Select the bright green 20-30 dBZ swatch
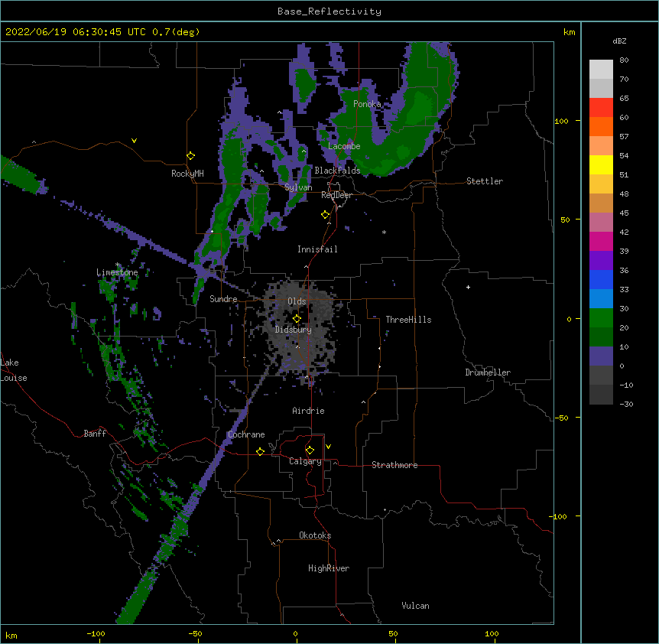659x644 pixels. point(601,318)
